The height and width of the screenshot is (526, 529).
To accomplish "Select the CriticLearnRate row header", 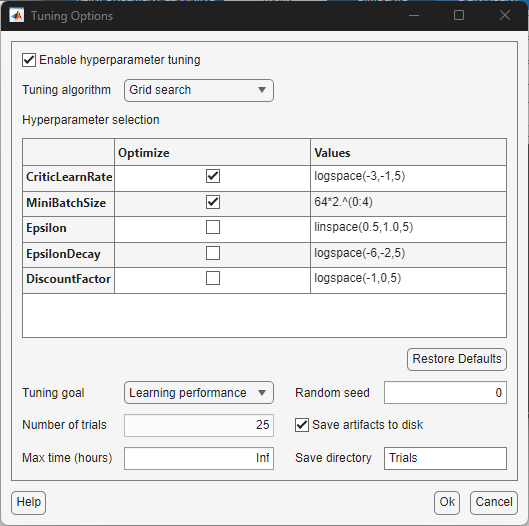I will point(69,178).
